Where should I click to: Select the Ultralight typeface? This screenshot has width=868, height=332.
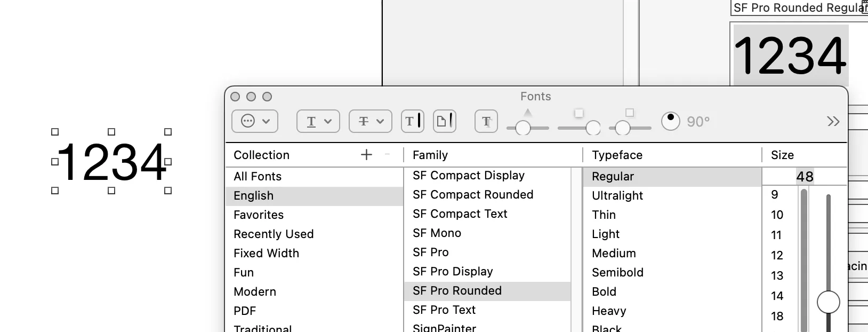[672, 195]
